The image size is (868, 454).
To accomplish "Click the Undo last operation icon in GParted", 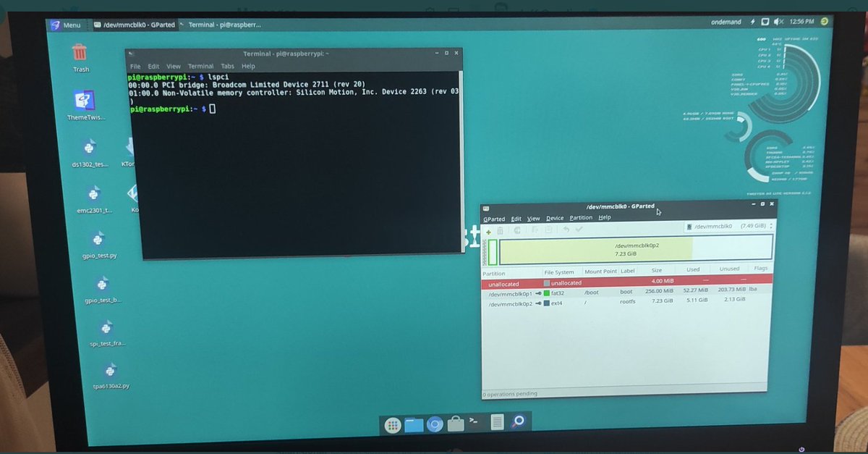I will tap(566, 229).
